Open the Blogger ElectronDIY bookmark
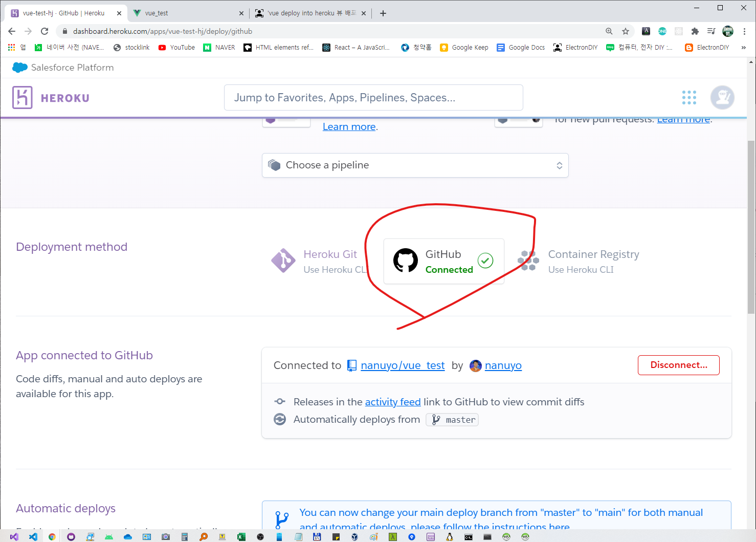756x542 pixels. [707, 48]
